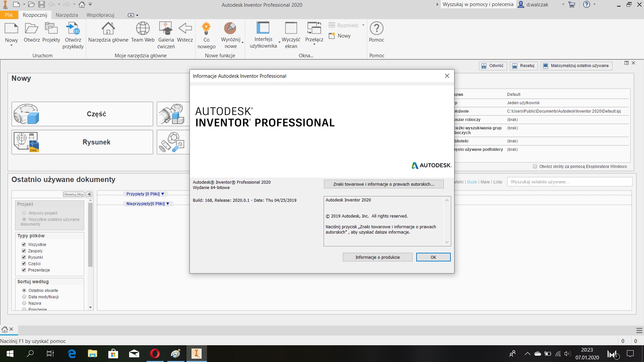Click the Wyszukaj ostatnio używane search field
Screen dimensions: 644x362
coord(569,182)
